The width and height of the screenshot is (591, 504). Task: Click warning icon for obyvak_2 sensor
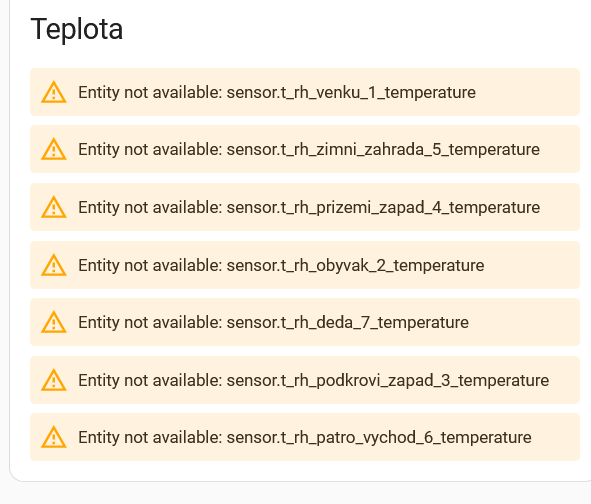54,265
